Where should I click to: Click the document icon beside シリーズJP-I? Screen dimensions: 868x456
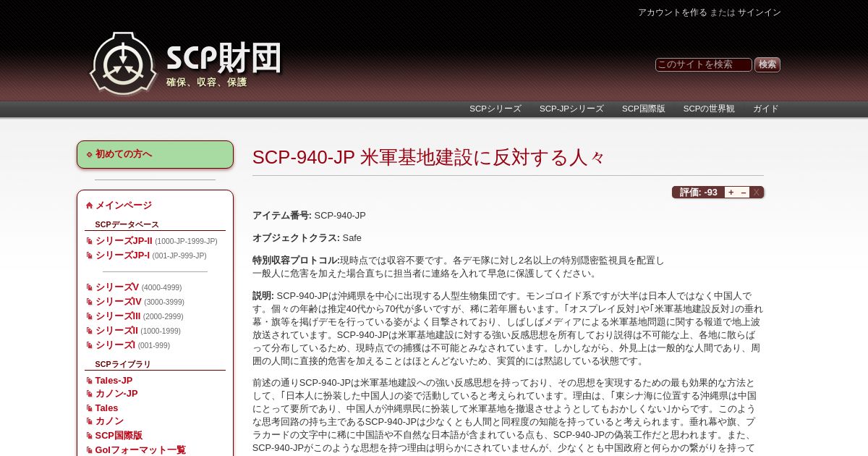(89, 256)
